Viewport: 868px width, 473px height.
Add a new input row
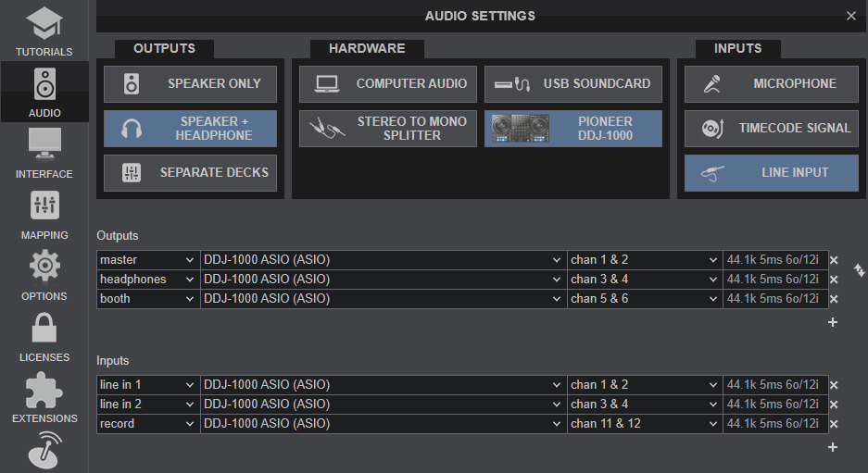click(833, 447)
